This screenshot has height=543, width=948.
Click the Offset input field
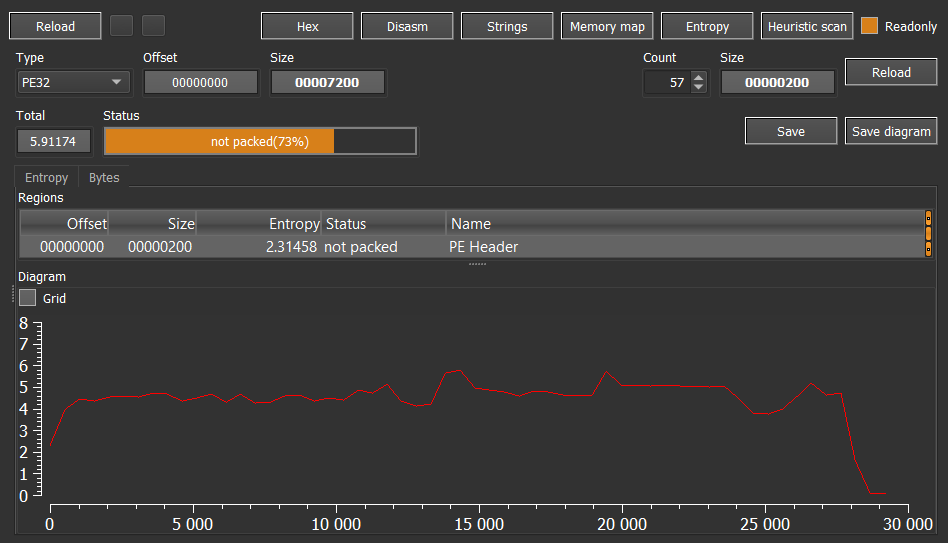pos(201,83)
